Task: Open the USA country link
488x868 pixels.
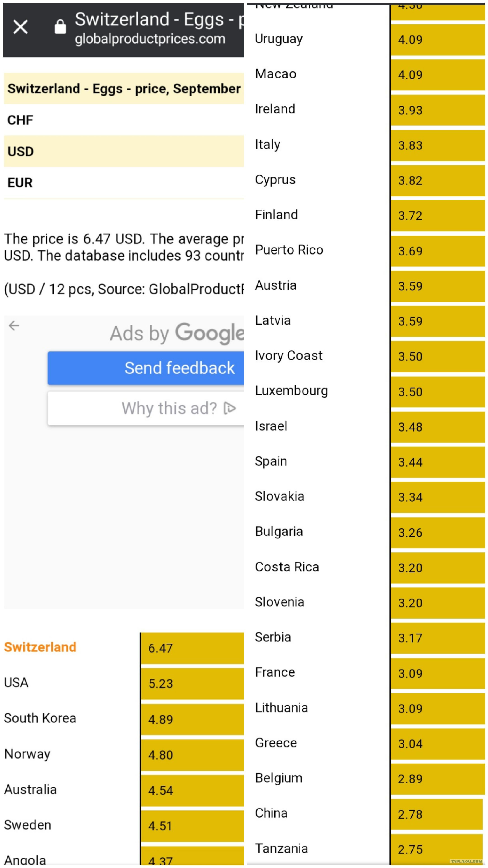Action: pyautogui.click(x=16, y=683)
